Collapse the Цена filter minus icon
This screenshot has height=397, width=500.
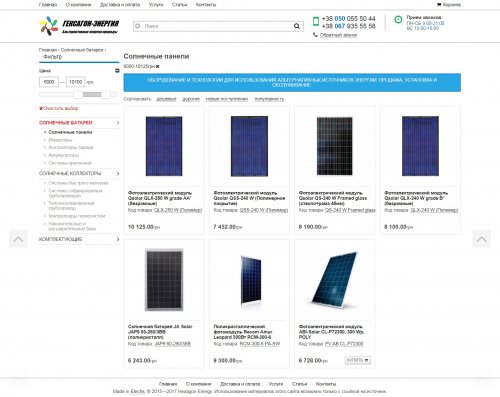117,71
